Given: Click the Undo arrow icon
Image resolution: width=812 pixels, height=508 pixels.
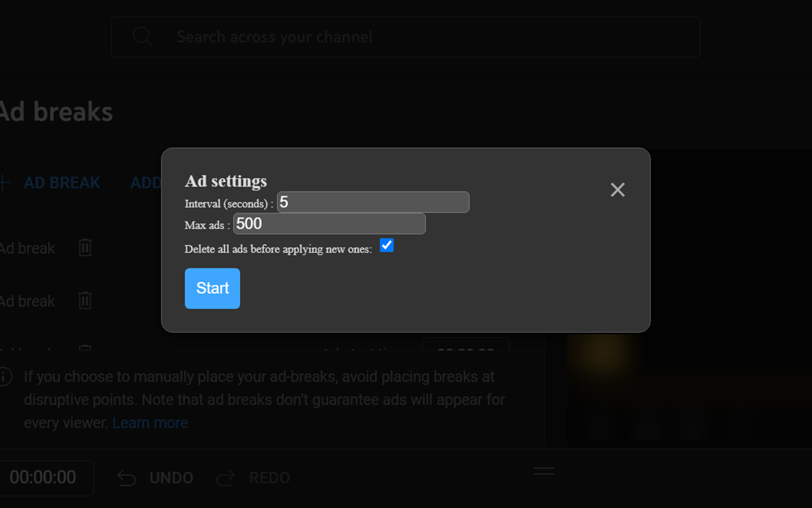Looking at the screenshot, I should click(x=126, y=478).
